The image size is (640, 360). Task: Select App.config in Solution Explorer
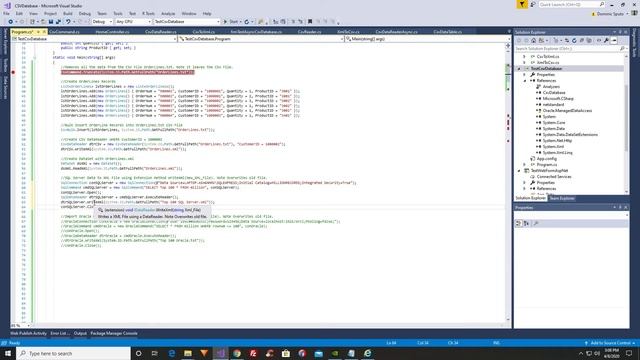[x=547, y=158]
